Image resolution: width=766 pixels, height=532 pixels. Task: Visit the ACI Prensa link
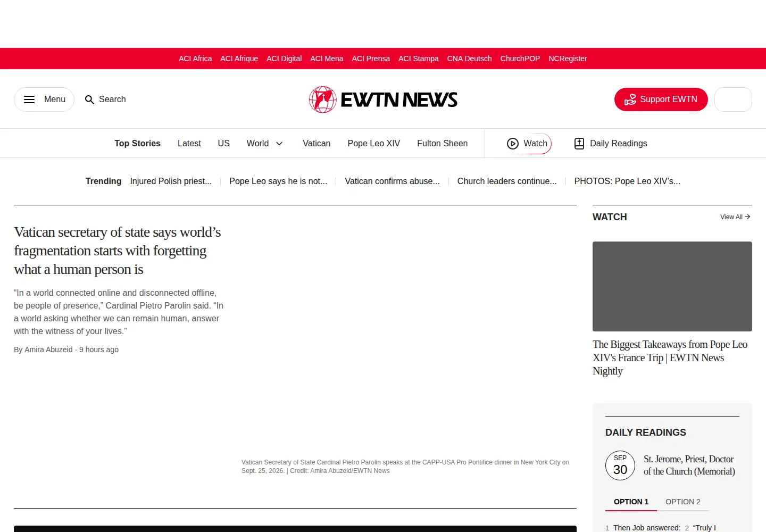(x=371, y=59)
